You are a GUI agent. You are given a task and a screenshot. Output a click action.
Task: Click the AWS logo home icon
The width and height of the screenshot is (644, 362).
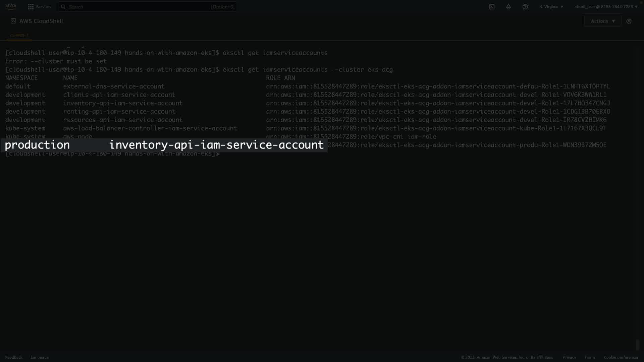tap(11, 6)
